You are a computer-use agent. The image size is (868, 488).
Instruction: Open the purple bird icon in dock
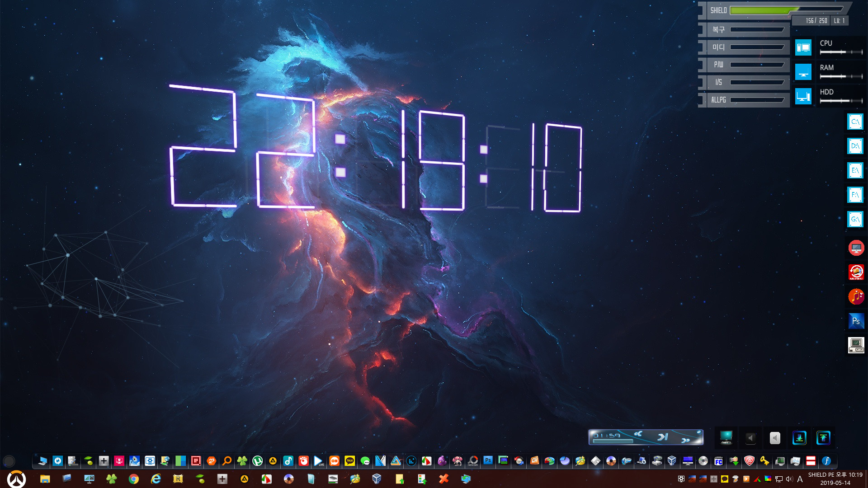pyautogui.click(x=442, y=461)
